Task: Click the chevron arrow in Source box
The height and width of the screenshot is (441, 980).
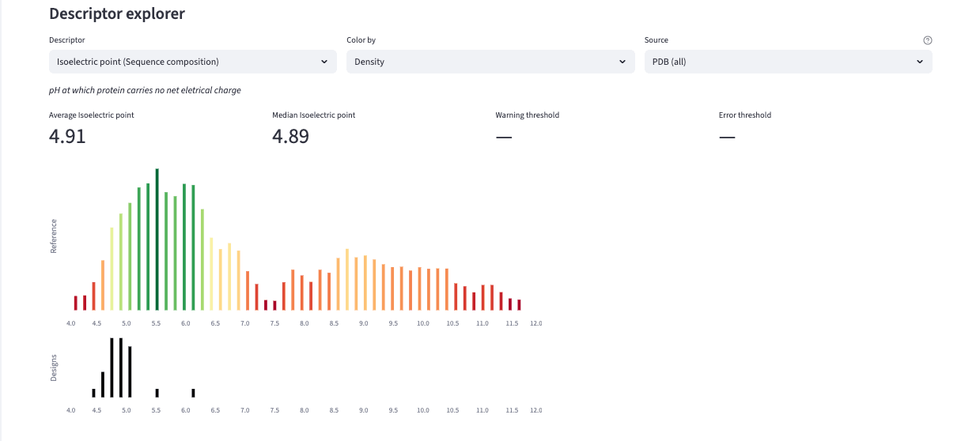Action: 920,62
